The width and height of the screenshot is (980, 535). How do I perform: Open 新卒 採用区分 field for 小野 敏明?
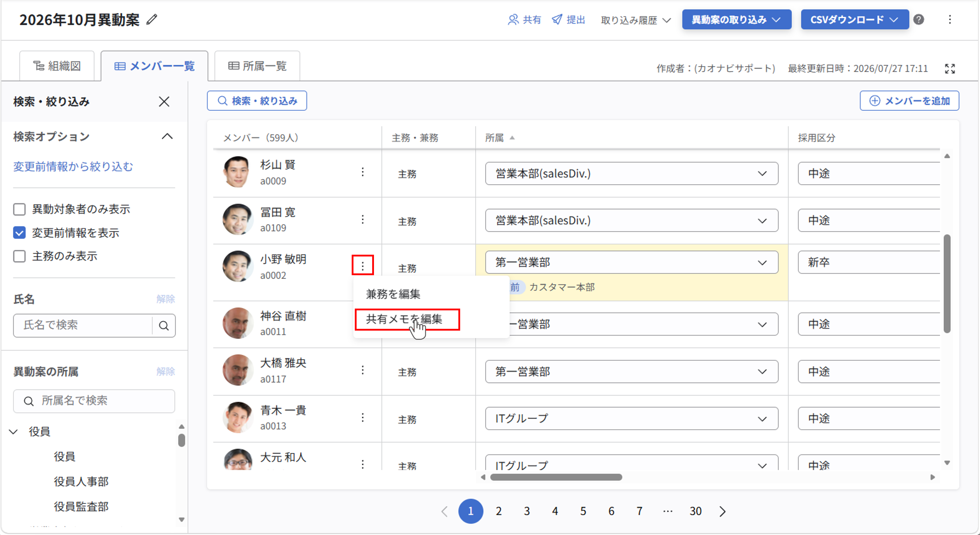tap(869, 262)
